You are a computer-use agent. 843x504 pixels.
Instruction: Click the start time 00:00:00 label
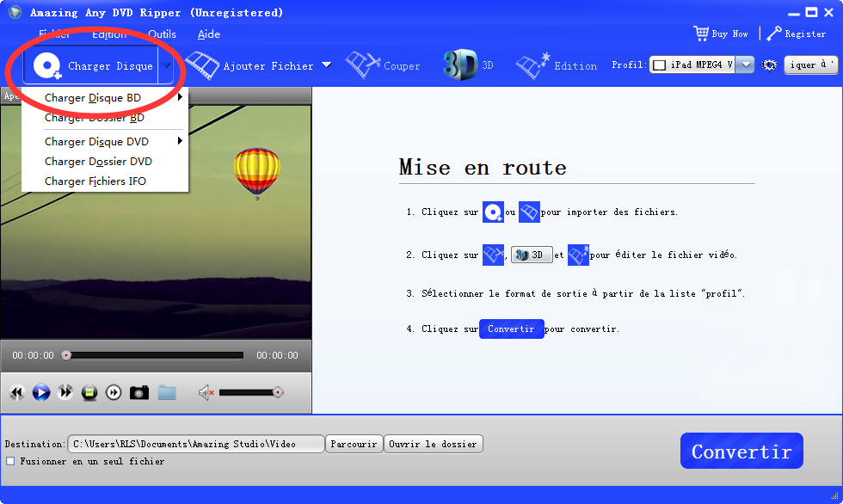[34, 355]
